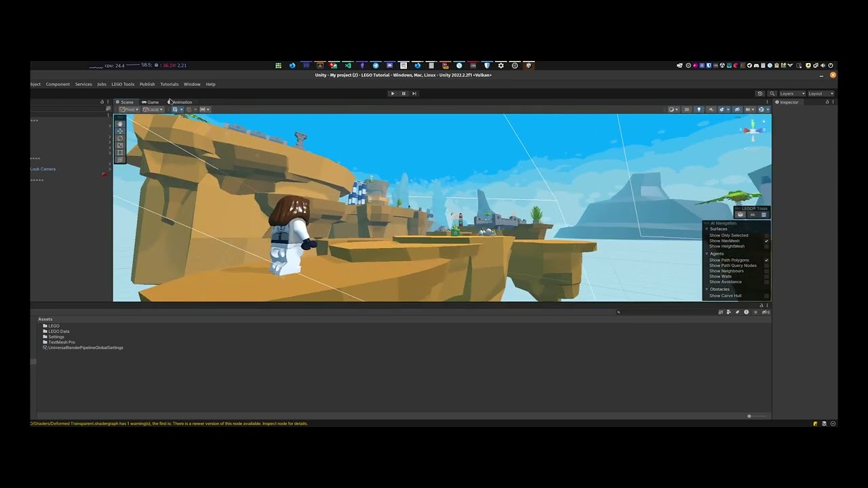Open the Jobs menu
This screenshot has height=488, width=868.
pyautogui.click(x=102, y=84)
